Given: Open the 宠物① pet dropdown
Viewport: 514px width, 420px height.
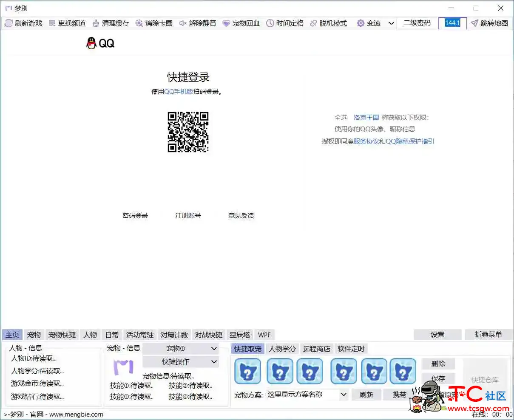Looking at the screenshot, I should click(x=180, y=348).
